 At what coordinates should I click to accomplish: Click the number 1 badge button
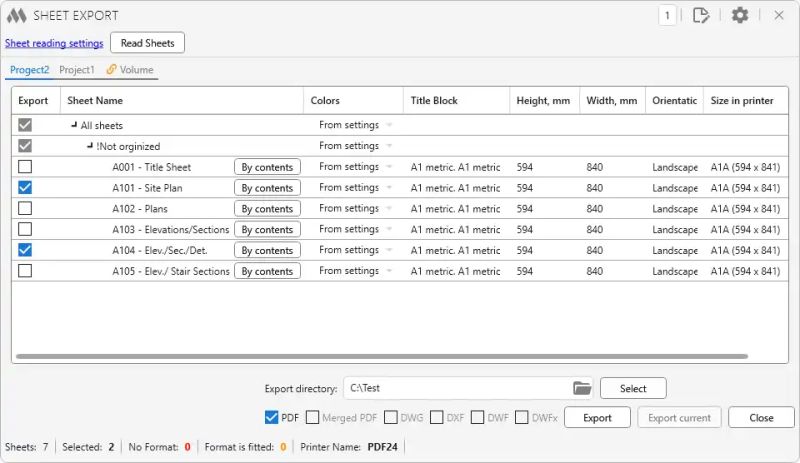(x=667, y=15)
